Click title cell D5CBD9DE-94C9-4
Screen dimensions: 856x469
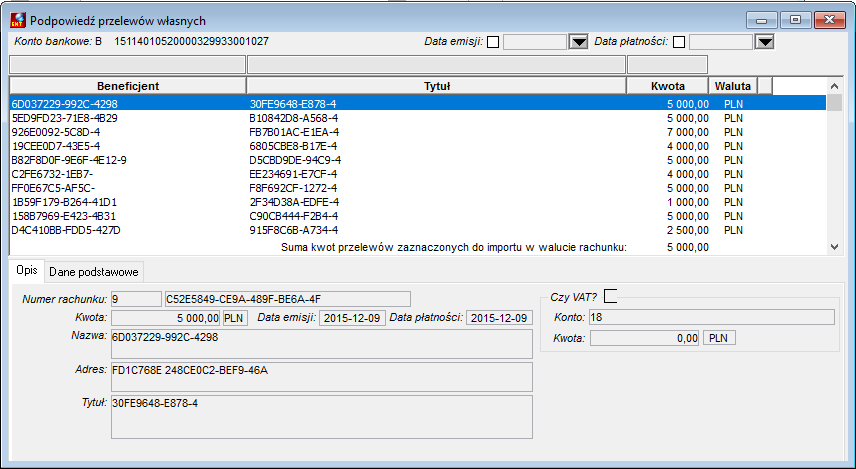(x=295, y=160)
